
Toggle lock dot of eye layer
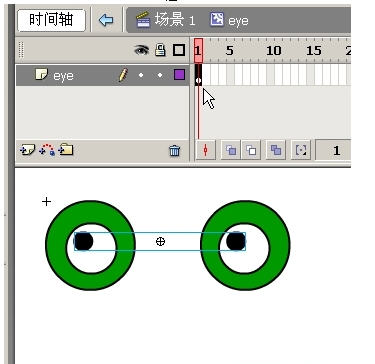160,75
